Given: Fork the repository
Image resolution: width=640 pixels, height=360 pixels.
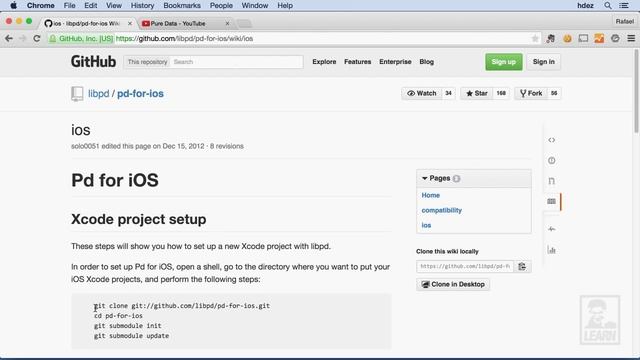Looking at the screenshot, I should pos(531,93).
